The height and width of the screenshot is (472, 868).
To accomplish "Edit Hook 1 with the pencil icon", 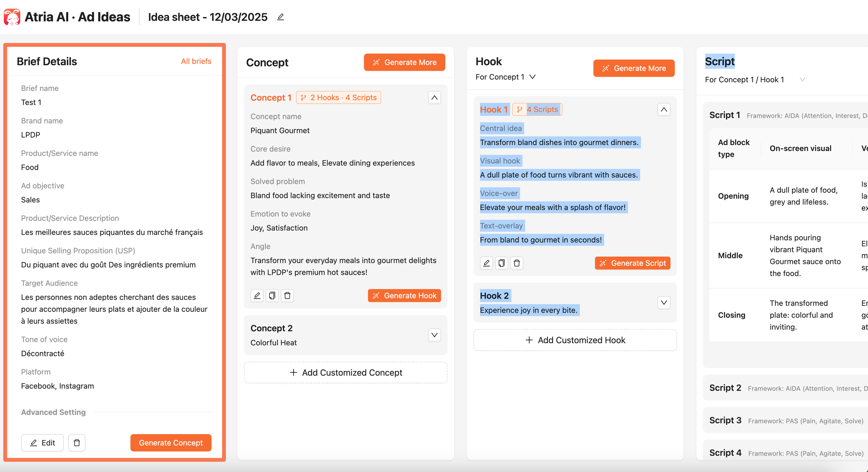I will coord(486,263).
